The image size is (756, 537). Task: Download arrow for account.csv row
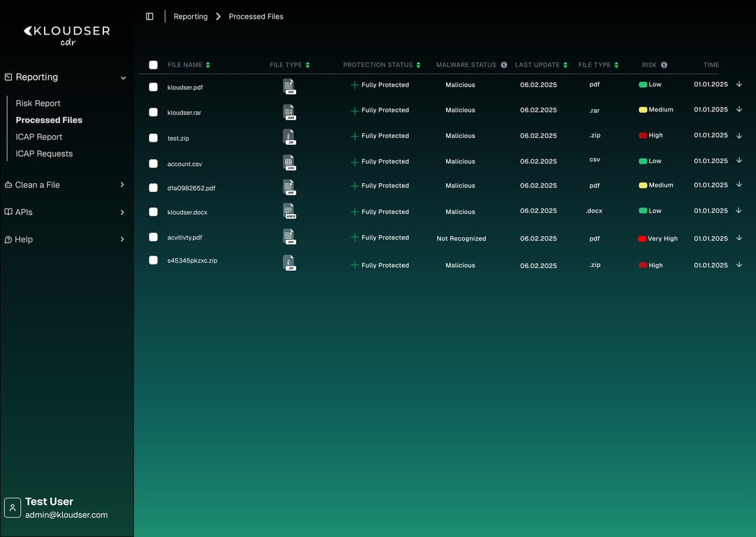pyautogui.click(x=739, y=161)
